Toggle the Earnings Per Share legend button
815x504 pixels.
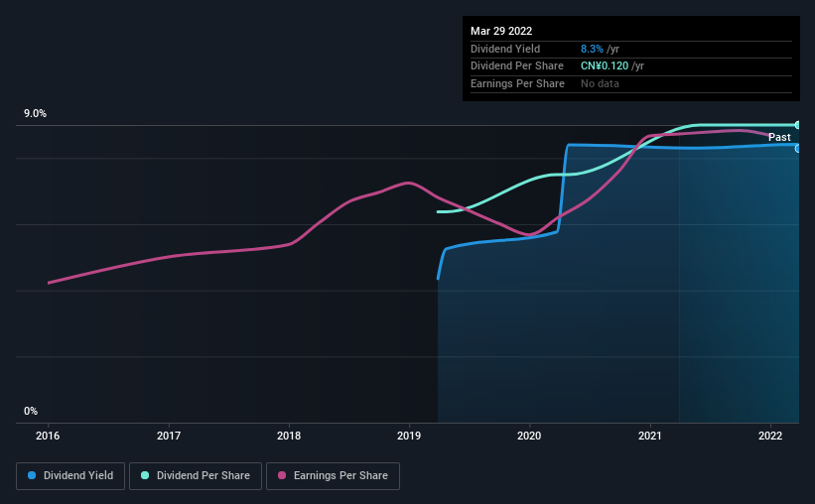(333, 476)
